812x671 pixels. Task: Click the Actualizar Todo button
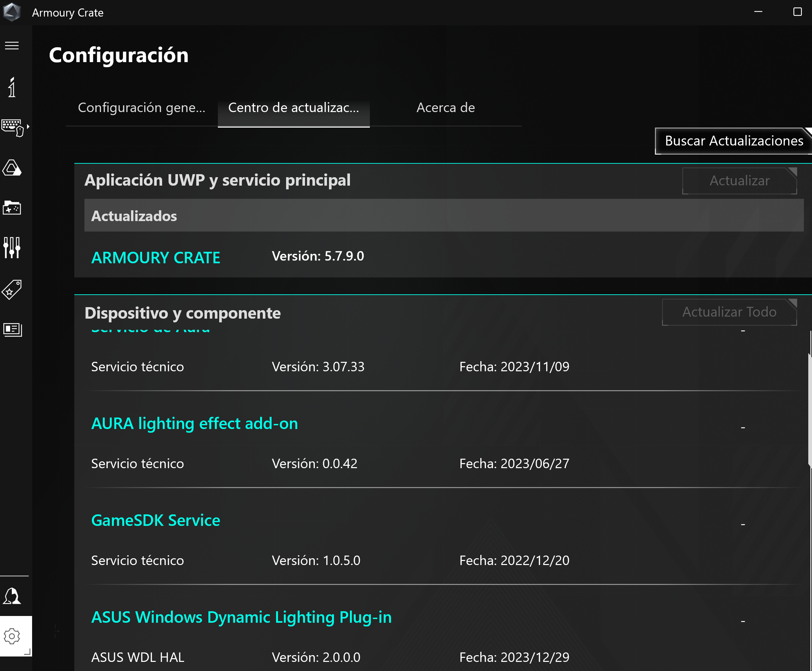pyautogui.click(x=729, y=312)
